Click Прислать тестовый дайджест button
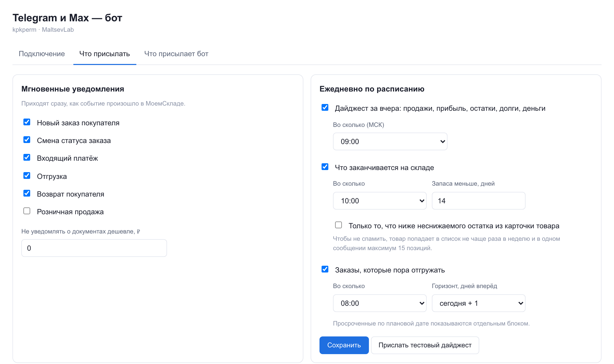The image size is (614, 364). (425, 345)
